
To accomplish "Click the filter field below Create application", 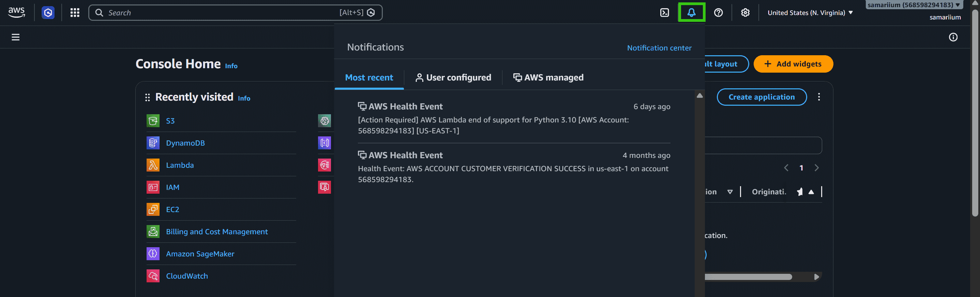I will coord(763,146).
